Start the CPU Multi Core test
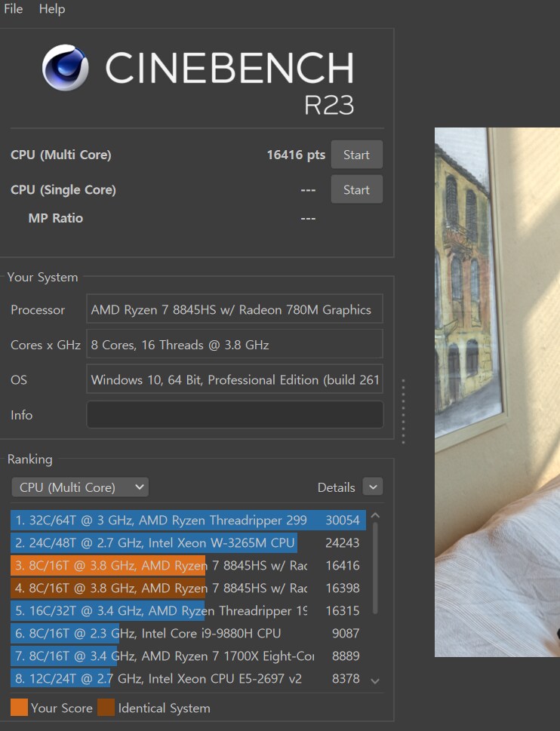This screenshot has height=731, width=560. click(357, 155)
